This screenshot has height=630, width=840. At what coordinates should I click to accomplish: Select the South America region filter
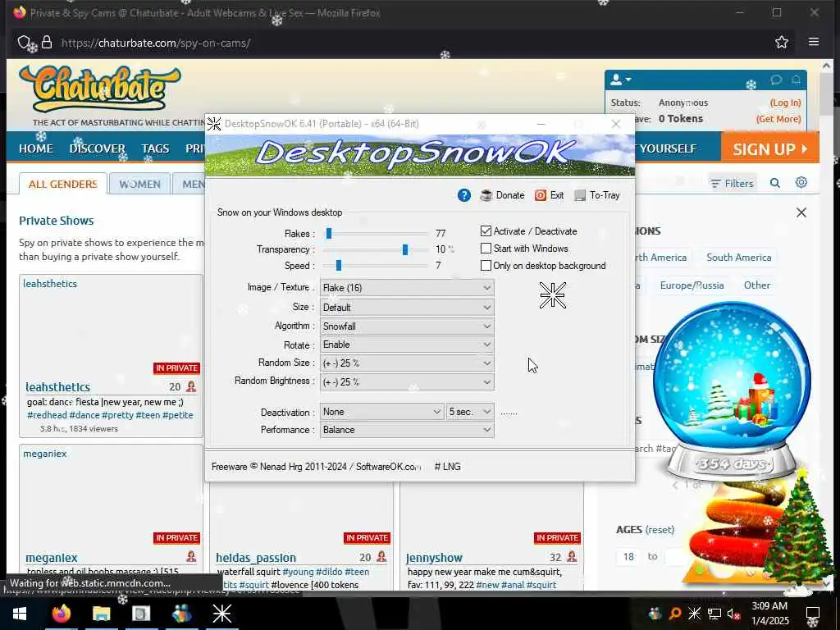pyautogui.click(x=739, y=257)
